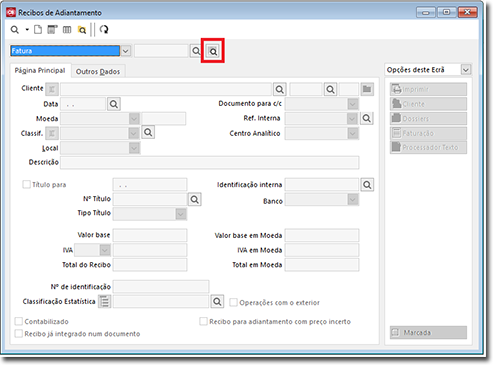Click the highlighted document search icon
Viewport: 496px width, 369px height.
[213, 51]
